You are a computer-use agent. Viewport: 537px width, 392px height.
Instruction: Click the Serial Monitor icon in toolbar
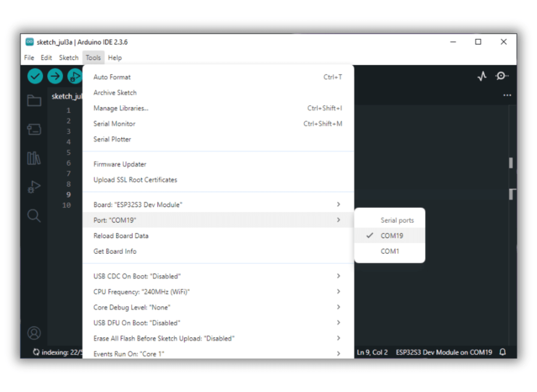coord(501,76)
